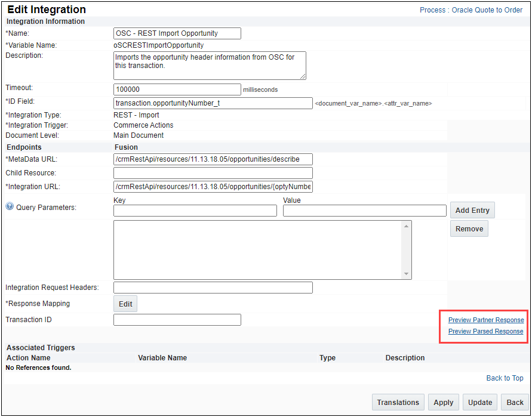Click the query parameter Value field
Viewport: 532px width, 417px height.
(x=364, y=211)
